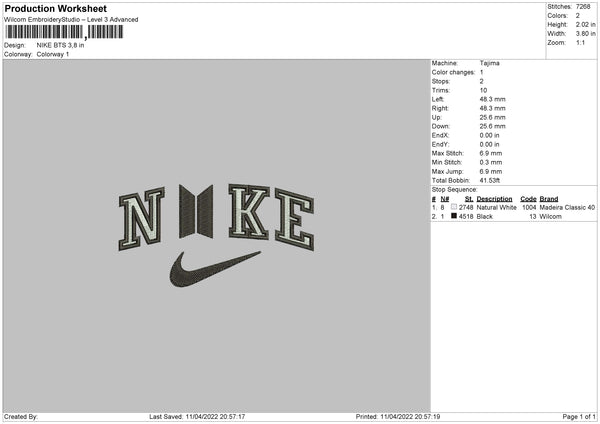
Task: Click the Brand column header
Action: point(549,199)
